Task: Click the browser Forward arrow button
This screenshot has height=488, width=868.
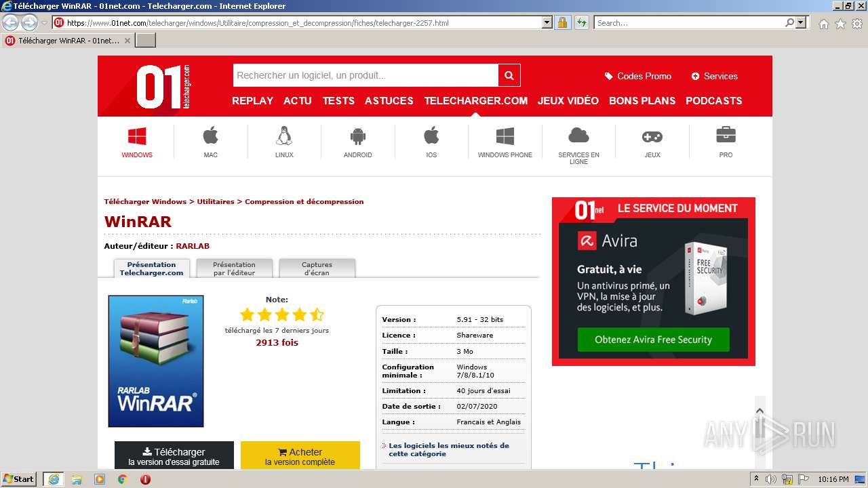Action: pyautogui.click(x=29, y=23)
